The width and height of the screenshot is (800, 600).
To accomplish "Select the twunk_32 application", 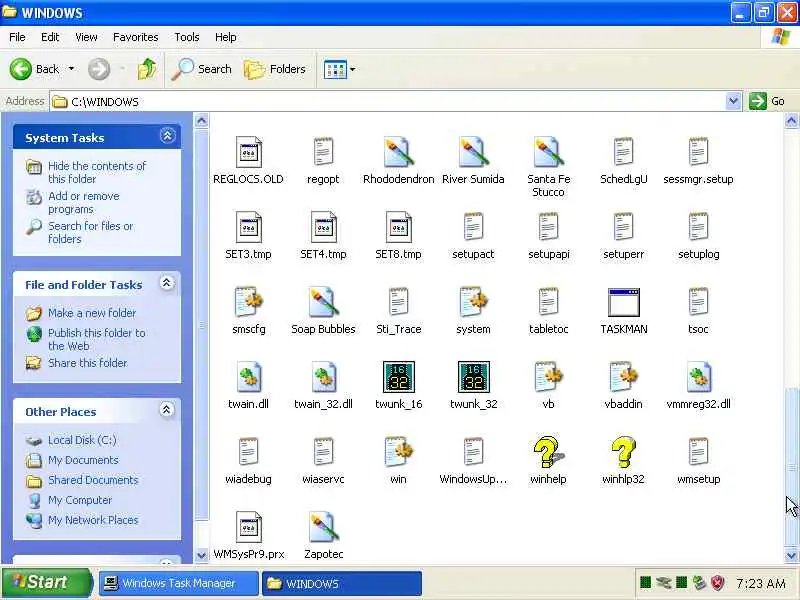I will coord(473,377).
